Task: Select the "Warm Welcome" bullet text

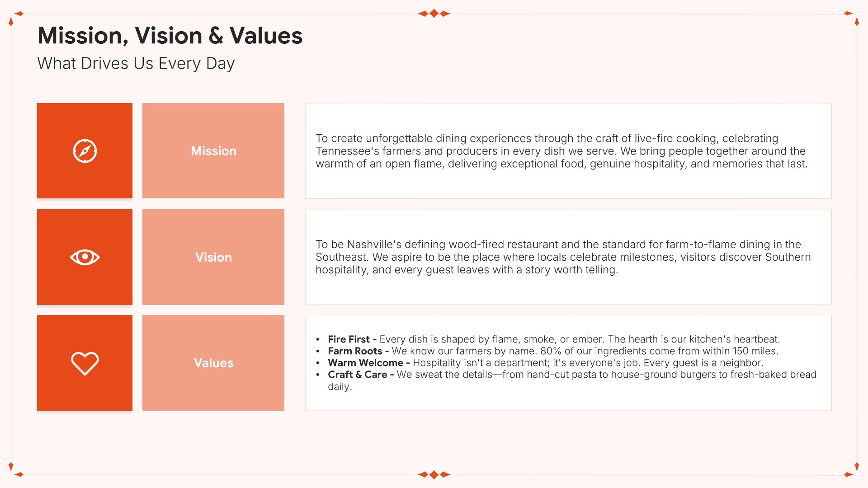Action: tap(545, 363)
